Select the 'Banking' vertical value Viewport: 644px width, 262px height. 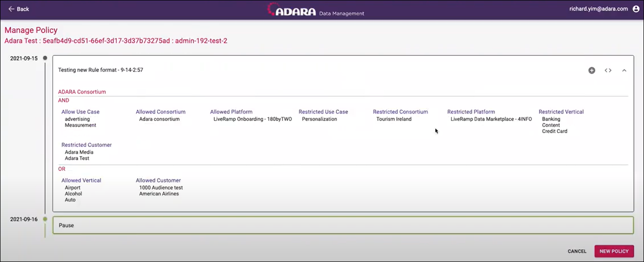coord(551,119)
